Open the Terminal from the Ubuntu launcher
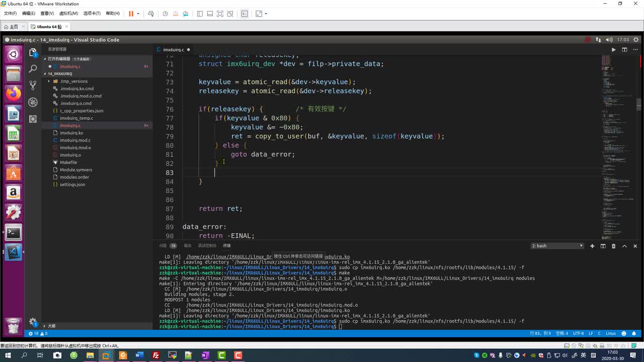 [x=14, y=232]
